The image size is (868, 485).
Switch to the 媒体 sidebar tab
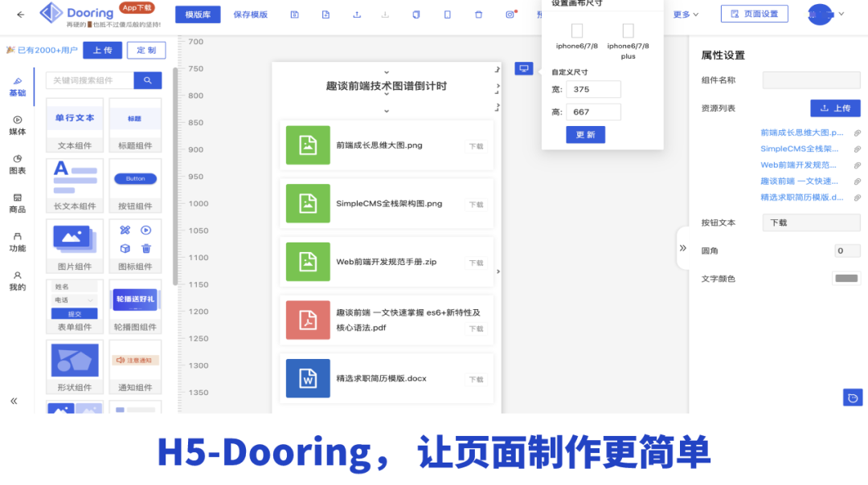(x=17, y=126)
